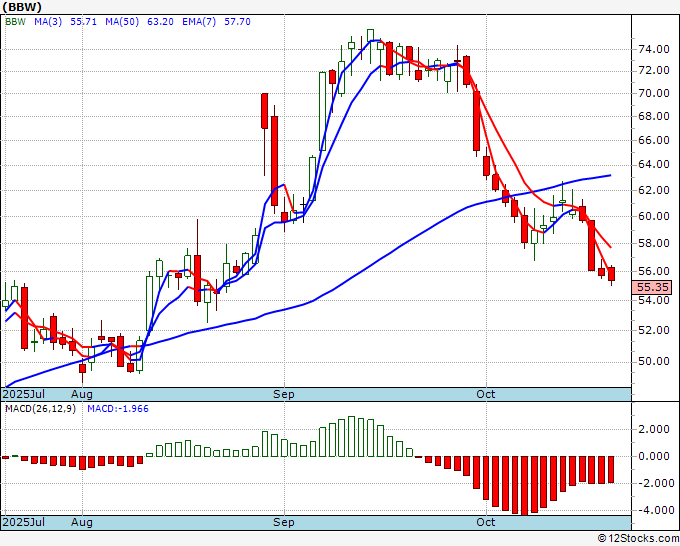The height and width of the screenshot is (546, 680).
Task: Select the EMA(7) value 57.70
Action: 237,22
